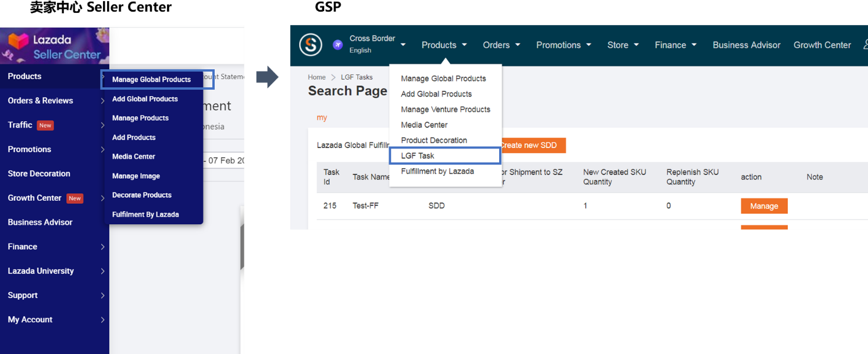Choose Fulfillment by Lazada in GSP dropdown
Viewport: 868px width, 354px height.
coord(437,171)
